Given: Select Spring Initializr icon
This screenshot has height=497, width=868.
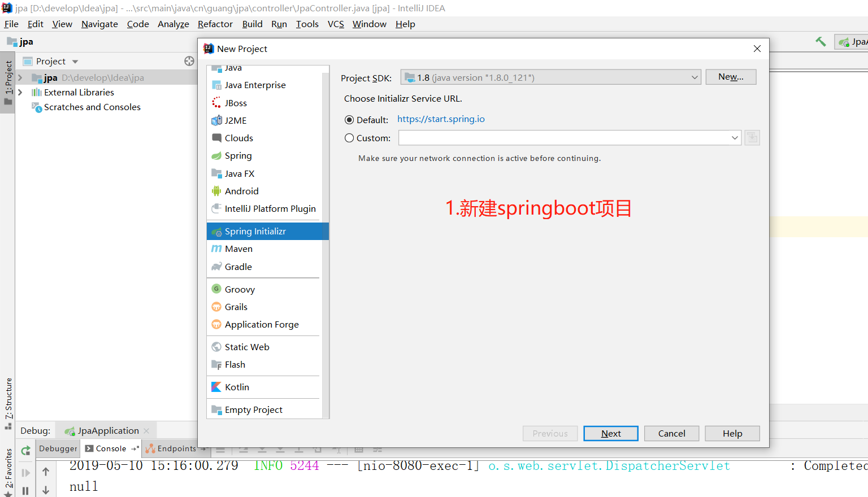Looking at the screenshot, I should [216, 232].
